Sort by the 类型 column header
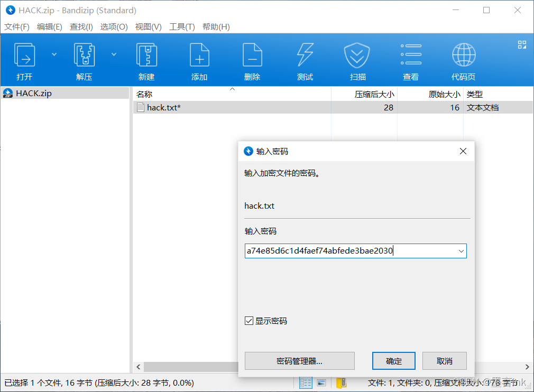The image size is (534, 392). point(499,94)
